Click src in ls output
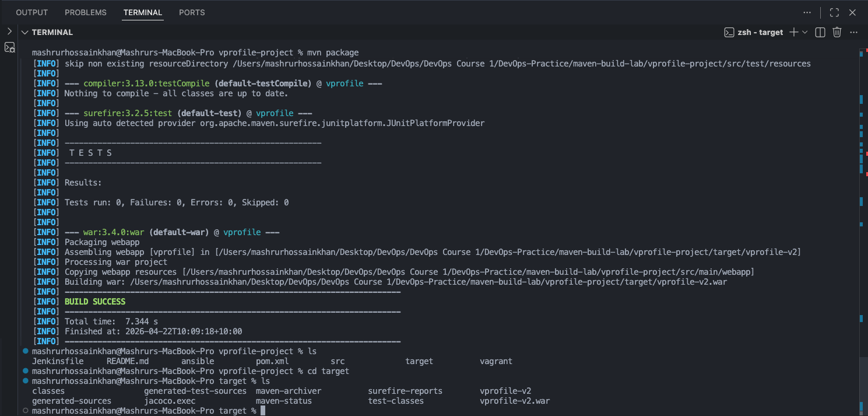The height and width of the screenshot is (416, 868). coord(338,361)
